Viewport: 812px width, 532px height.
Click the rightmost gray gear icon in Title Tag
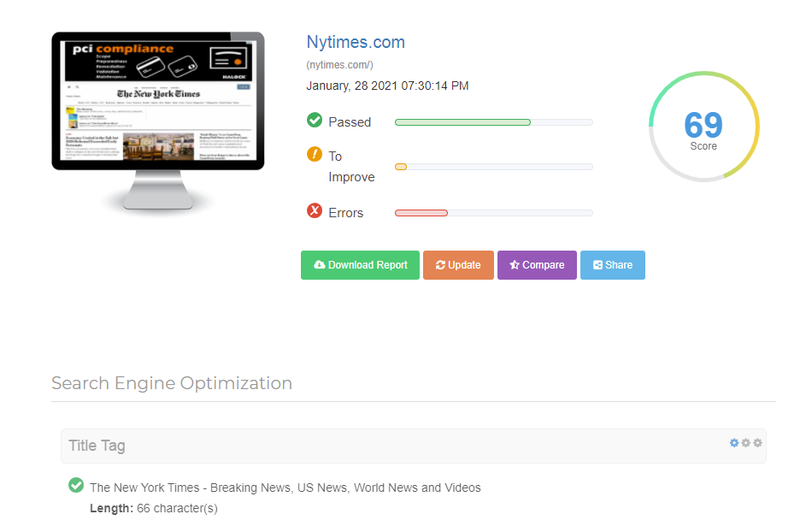pyautogui.click(x=757, y=443)
